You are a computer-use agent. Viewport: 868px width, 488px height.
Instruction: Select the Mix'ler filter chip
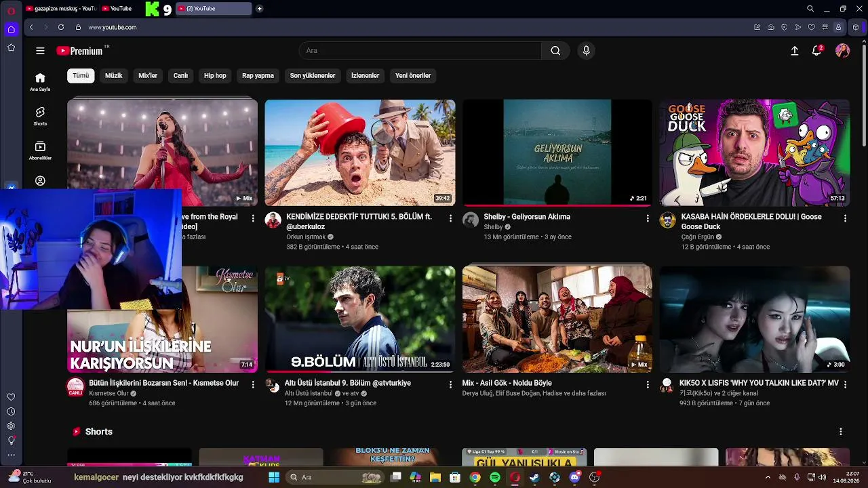tap(148, 76)
